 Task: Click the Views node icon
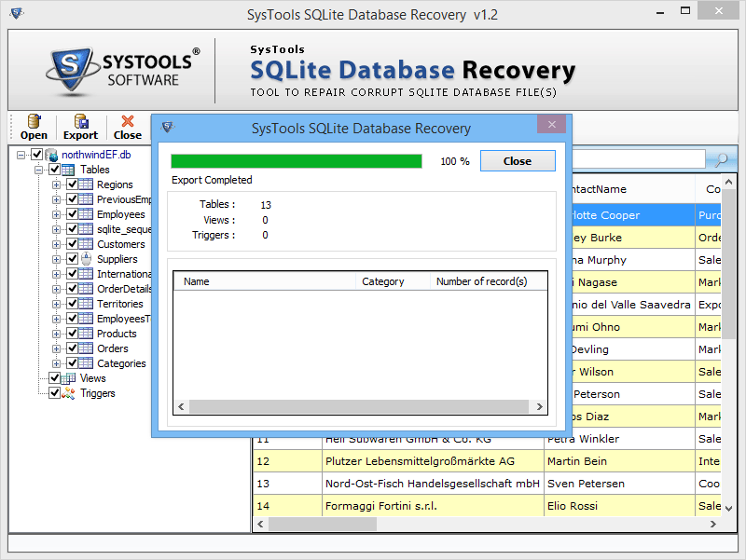[x=68, y=378]
